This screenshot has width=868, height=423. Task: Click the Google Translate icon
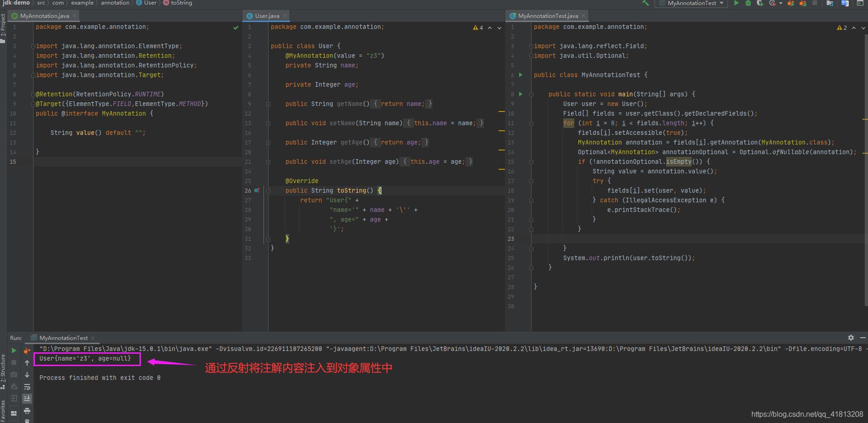click(x=845, y=3)
